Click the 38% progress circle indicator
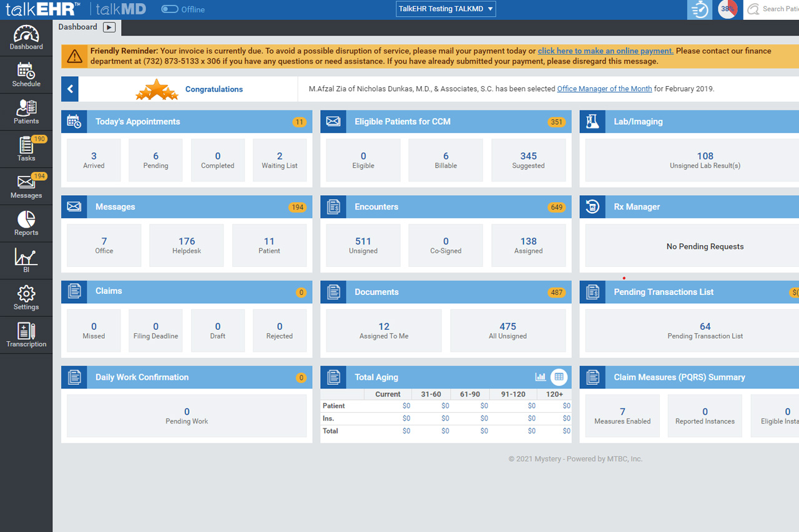 point(727,9)
